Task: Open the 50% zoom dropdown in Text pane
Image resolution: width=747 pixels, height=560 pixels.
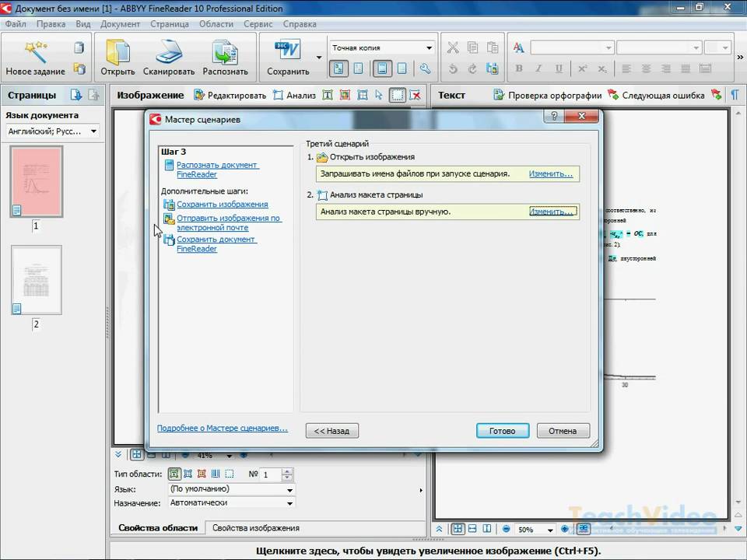Action: (x=550, y=530)
